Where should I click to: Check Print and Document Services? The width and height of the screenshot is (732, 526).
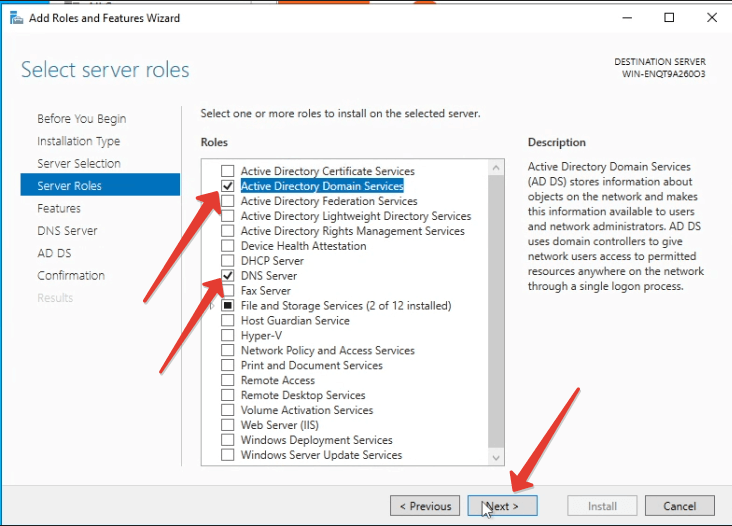[x=227, y=365]
